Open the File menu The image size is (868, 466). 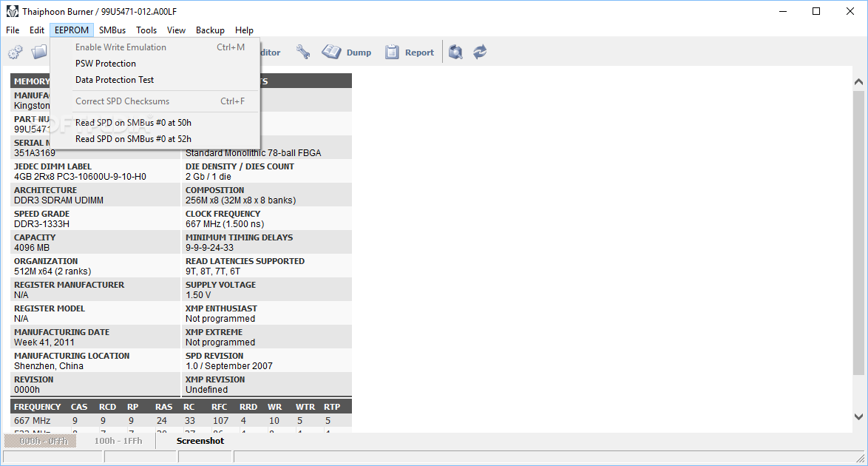(x=13, y=30)
